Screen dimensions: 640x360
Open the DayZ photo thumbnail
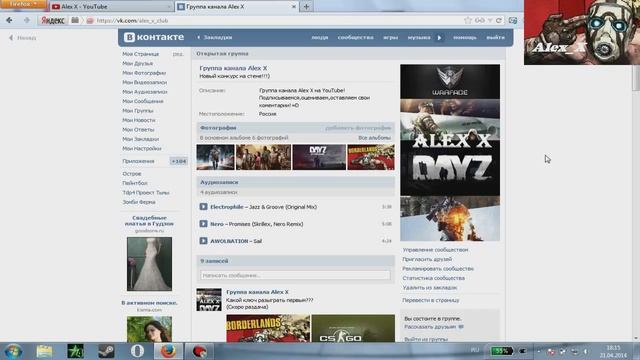pos(319,157)
